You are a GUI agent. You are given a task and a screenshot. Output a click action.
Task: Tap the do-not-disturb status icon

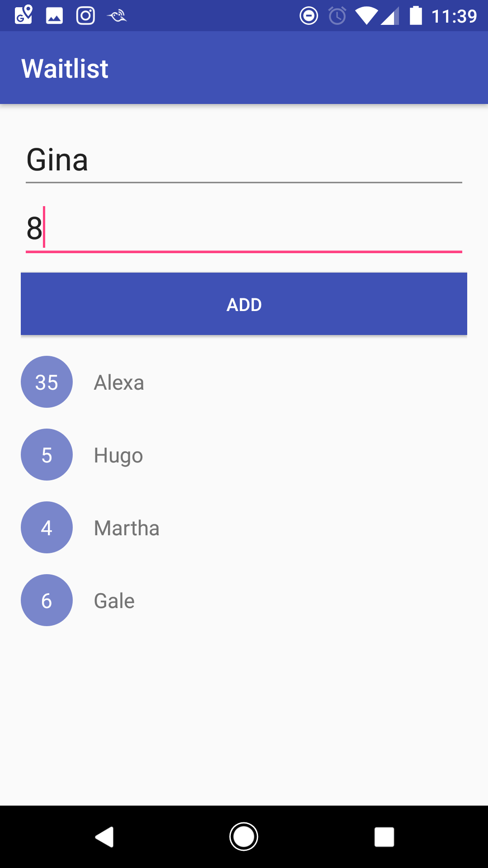point(309,16)
